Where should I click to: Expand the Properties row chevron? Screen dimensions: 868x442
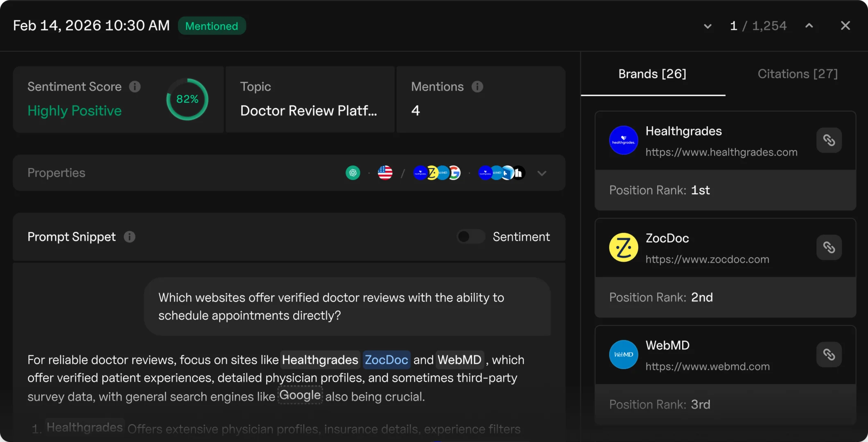pos(542,173)
